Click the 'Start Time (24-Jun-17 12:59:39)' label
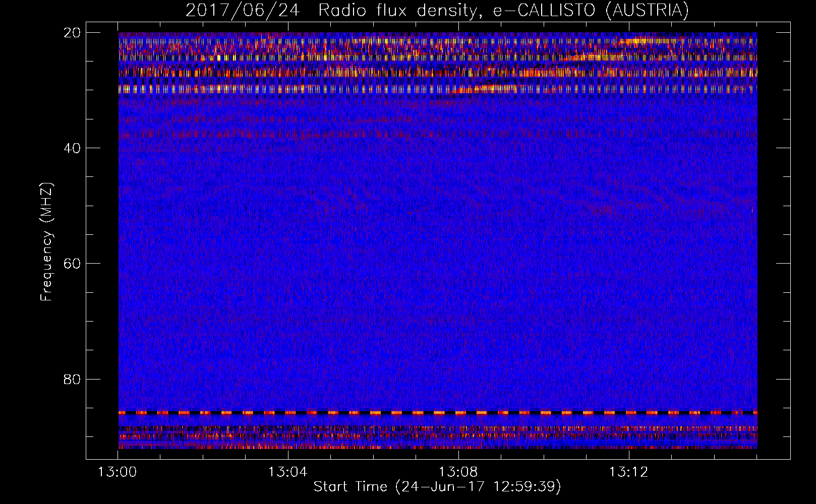 coord(437,487)
